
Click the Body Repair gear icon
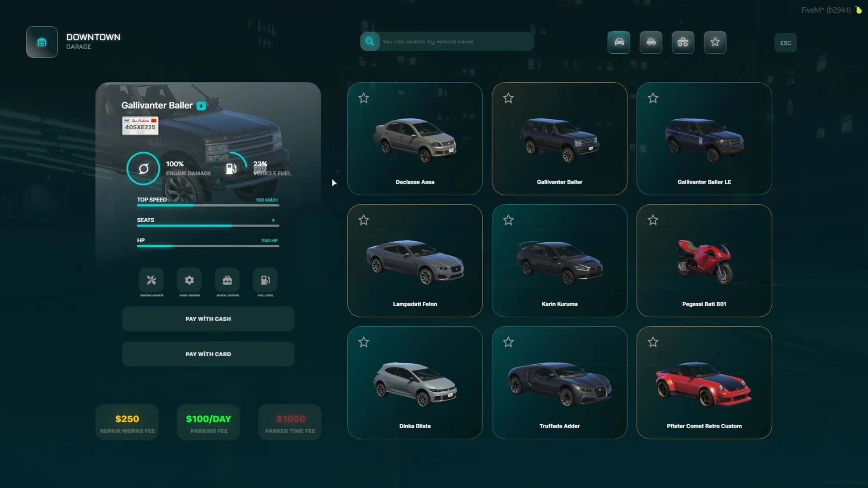click(x=189, y=280)
